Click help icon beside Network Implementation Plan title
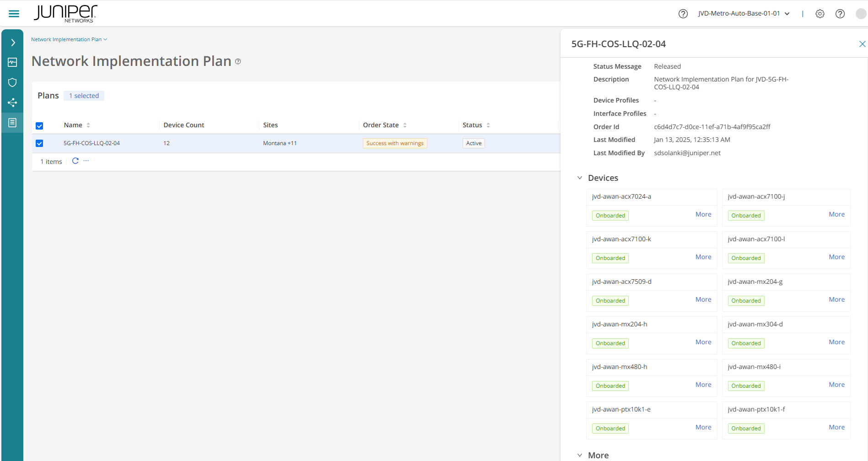 pos(238,61)
